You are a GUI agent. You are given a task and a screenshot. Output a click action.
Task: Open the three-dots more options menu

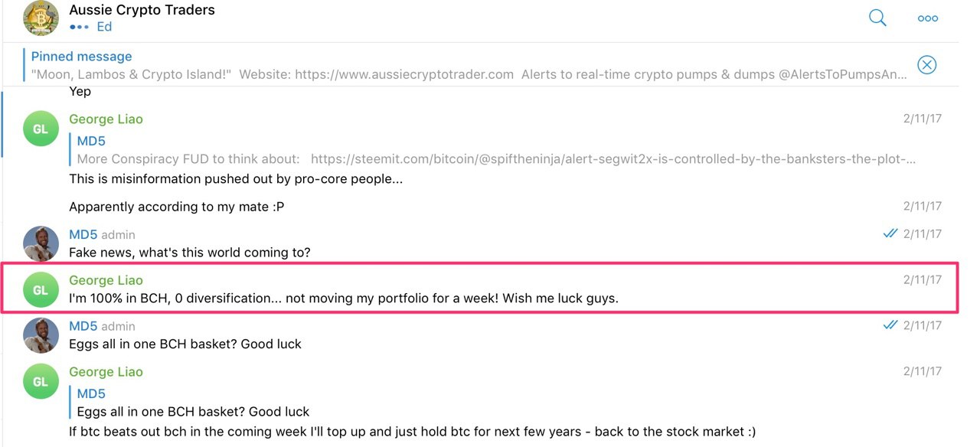(x=928, y=18)
